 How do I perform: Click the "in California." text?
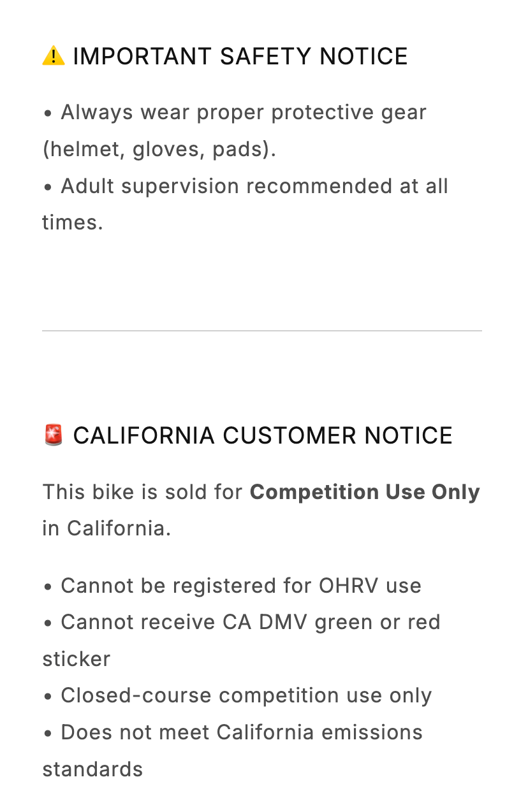coord(106,528)
